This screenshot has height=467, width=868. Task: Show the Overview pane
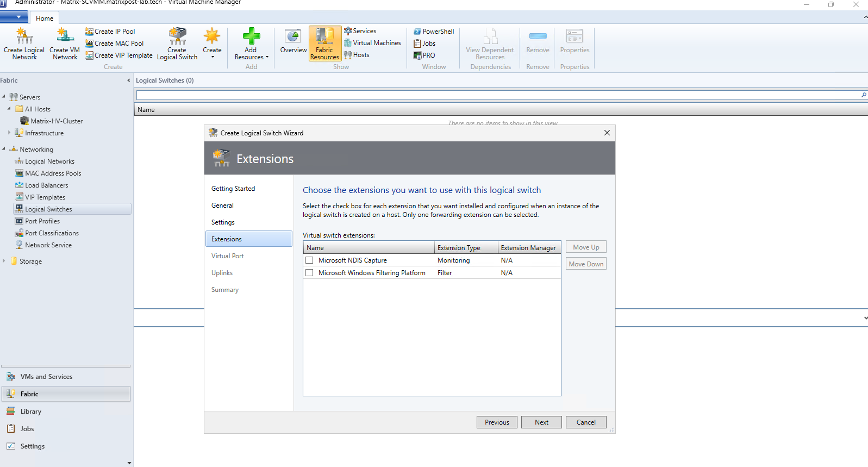[x=294, y=41]
